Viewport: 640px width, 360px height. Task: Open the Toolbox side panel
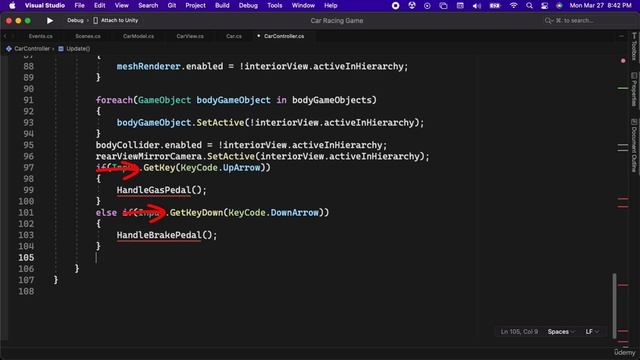coord(634,47)
